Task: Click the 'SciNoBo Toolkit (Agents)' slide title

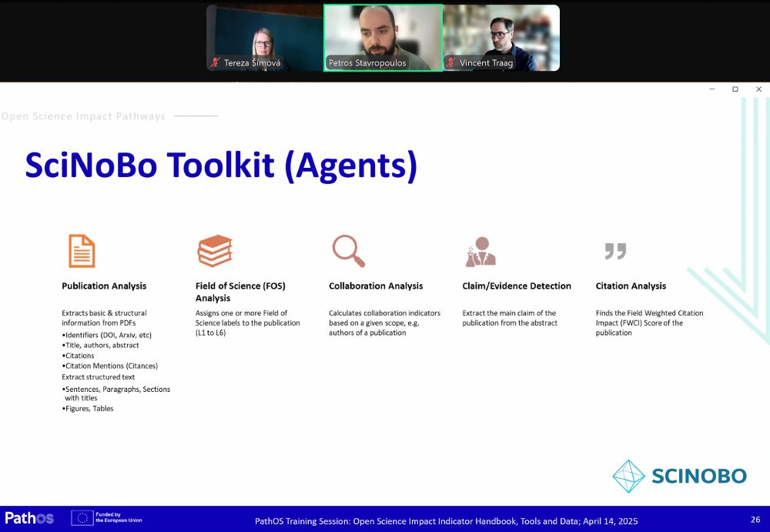Action: tap(221, 166)
